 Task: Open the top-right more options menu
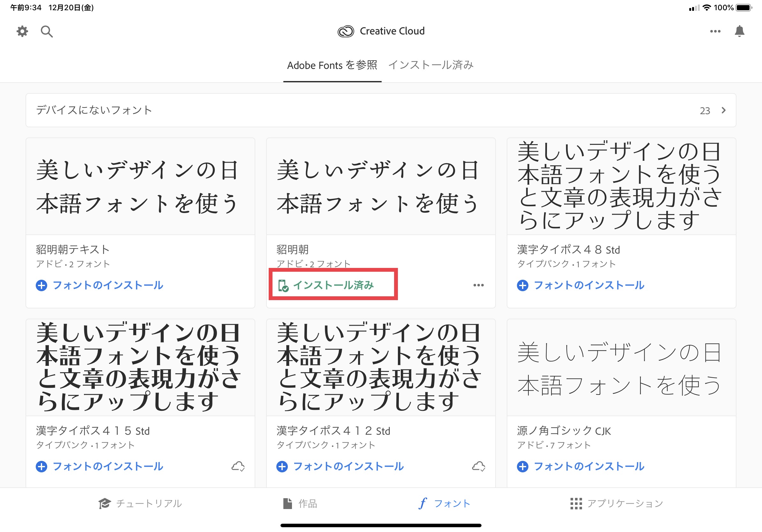click(x=715, y=31)
